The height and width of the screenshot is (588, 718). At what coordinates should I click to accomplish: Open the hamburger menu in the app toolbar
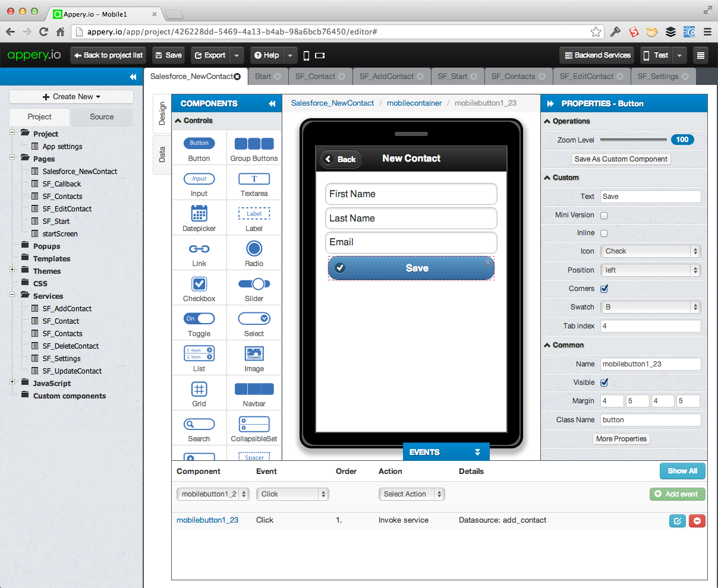click(700, 55)
